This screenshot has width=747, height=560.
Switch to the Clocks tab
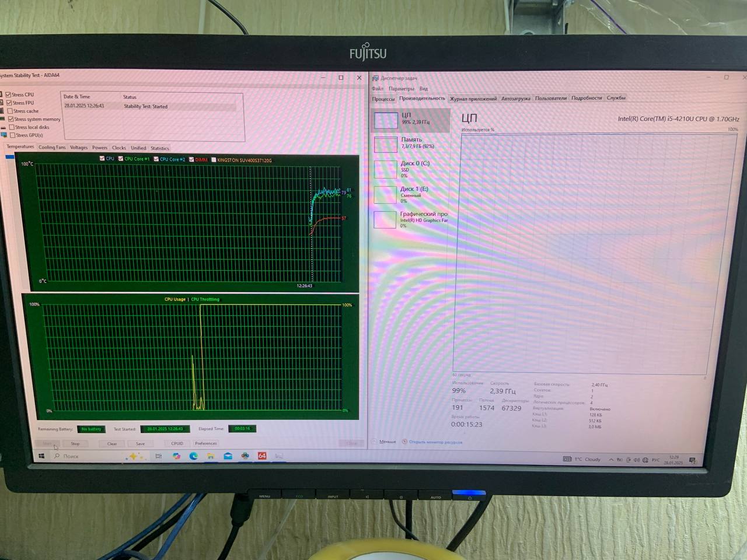(x=119, y=148)
